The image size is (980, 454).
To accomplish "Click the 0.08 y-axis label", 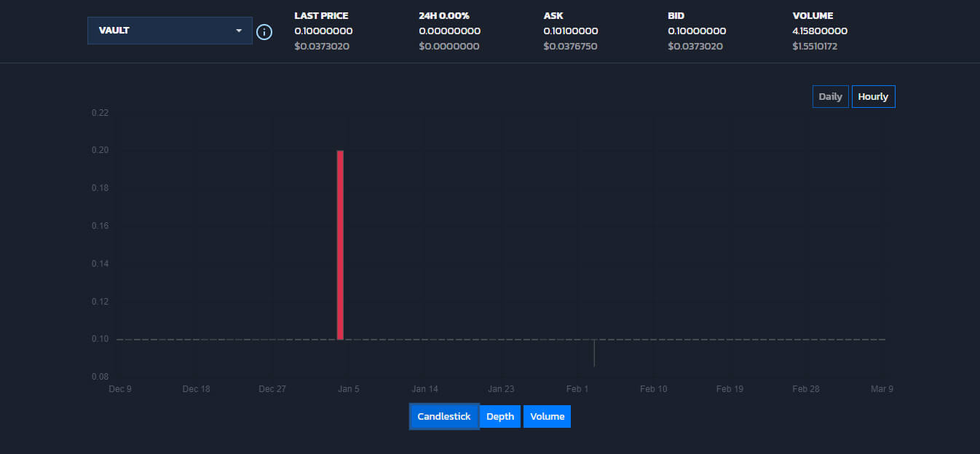I will coord(100,377).
